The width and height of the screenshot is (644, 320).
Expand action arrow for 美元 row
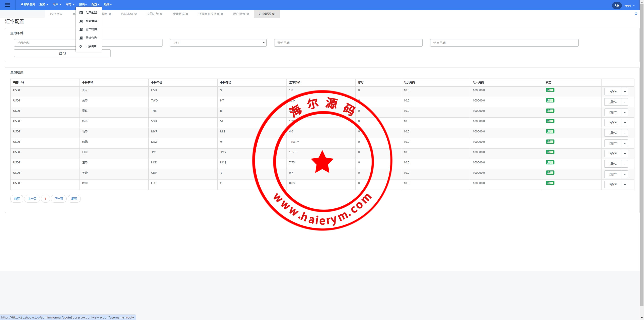(625, 92)
